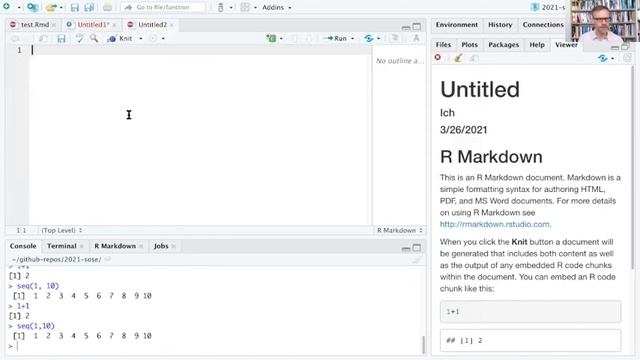Switch to the Terminal tab

pyautogui.click(x=62, y=246)
